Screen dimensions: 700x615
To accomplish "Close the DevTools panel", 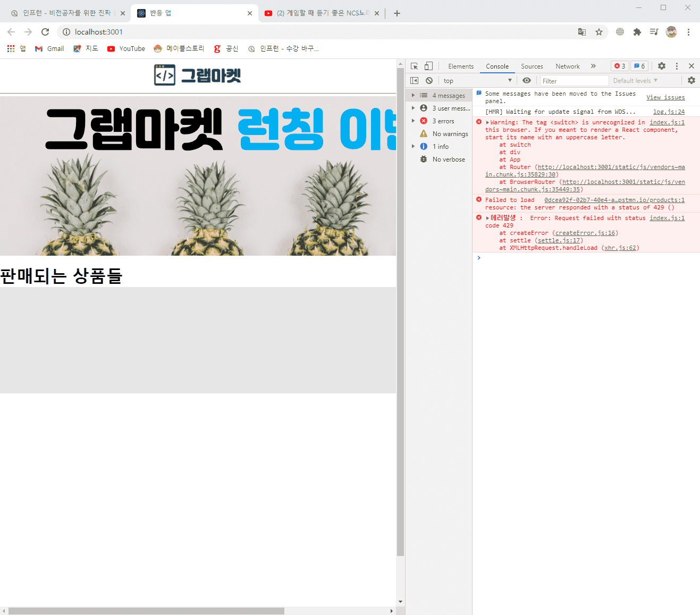I will (x=691, y=66).
